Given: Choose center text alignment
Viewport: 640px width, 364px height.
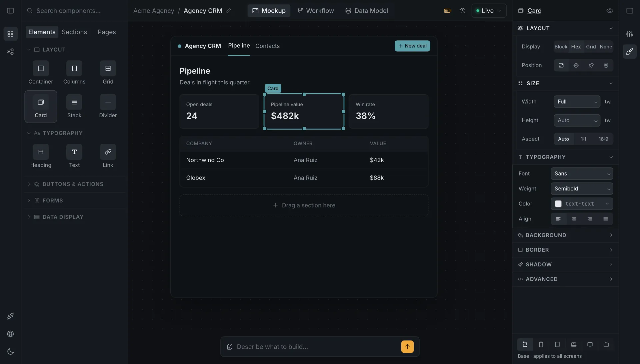Looking at the screenshot, I should click(574, 219).
